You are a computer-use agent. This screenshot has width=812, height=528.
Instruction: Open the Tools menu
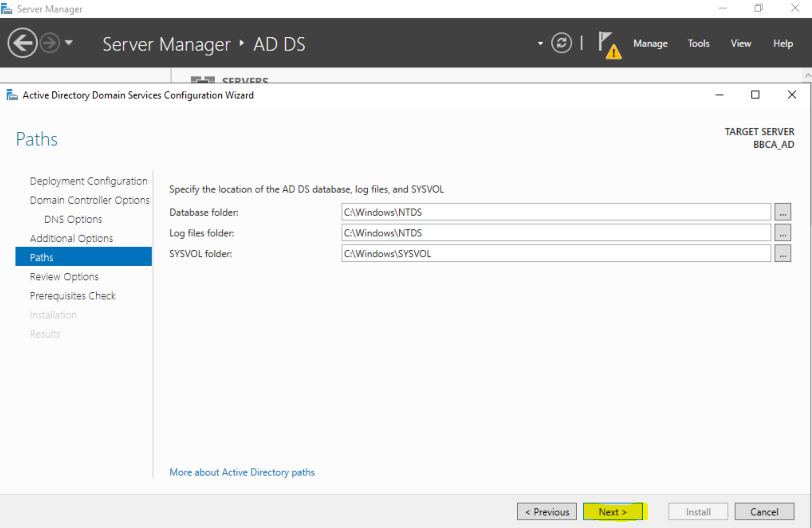tap(698, 43)
